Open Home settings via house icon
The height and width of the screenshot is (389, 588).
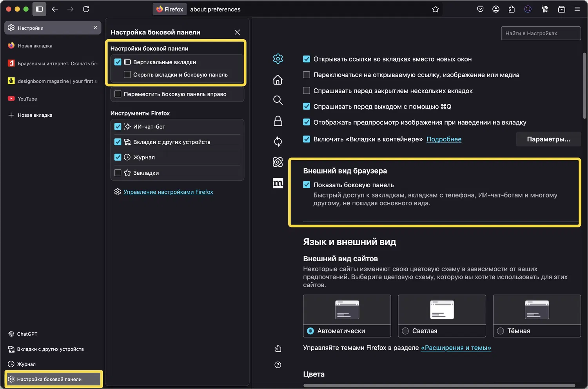[278, 80]
